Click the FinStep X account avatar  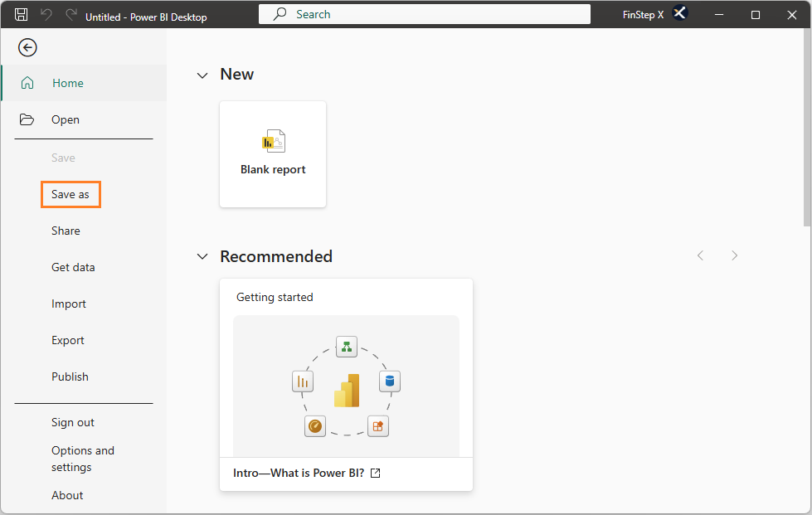click(679, 13)
